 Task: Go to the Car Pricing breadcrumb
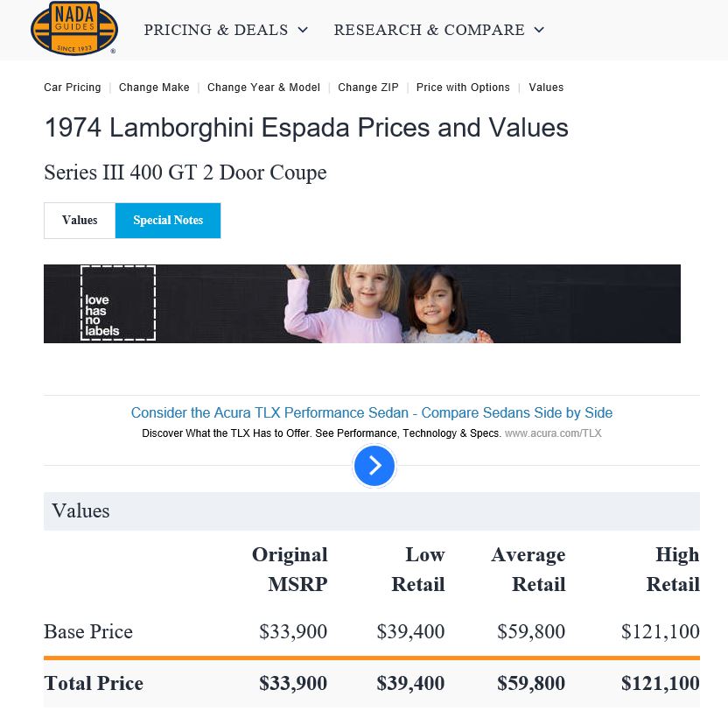73,88
